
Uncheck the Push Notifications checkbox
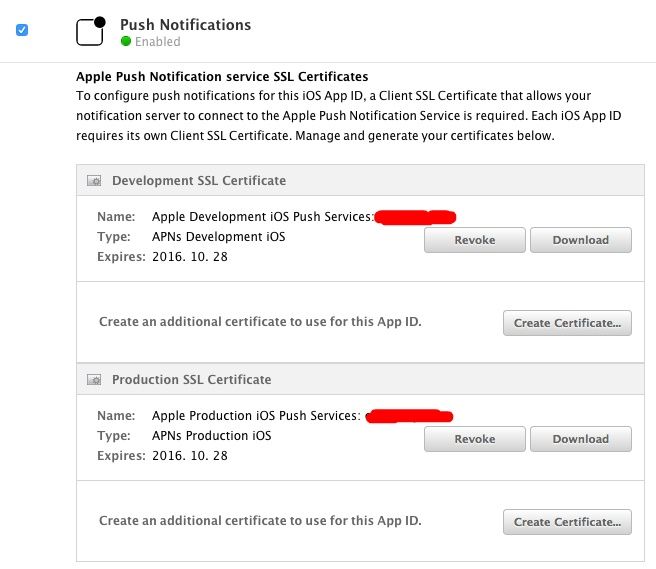(x=22, y=30)
